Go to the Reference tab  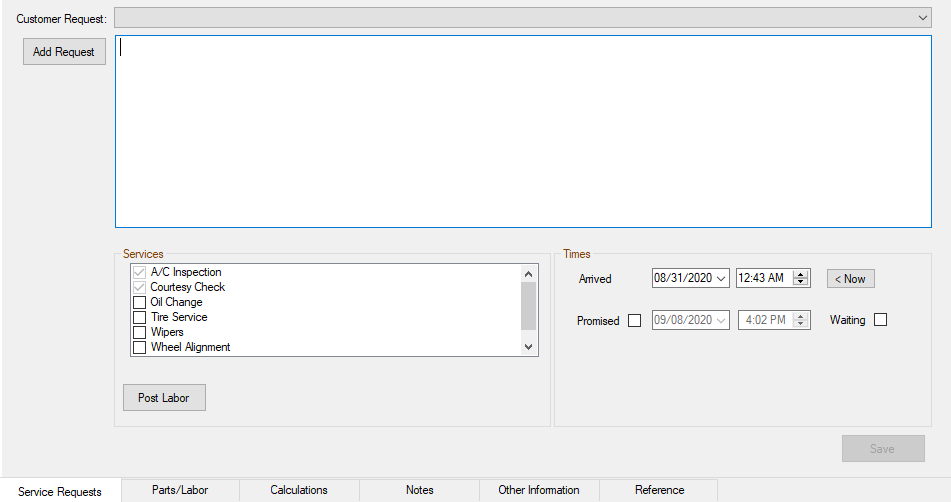[x=659, y=490]
